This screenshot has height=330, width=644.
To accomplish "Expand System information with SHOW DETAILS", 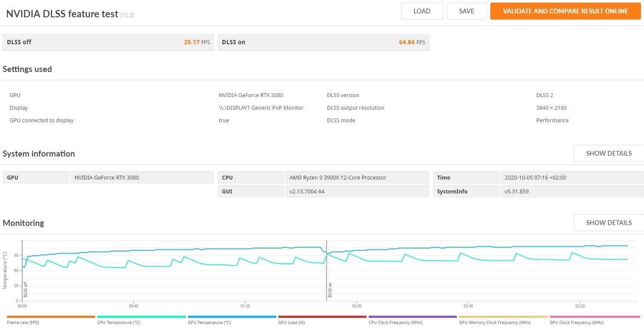I will (x=609, y=154).
